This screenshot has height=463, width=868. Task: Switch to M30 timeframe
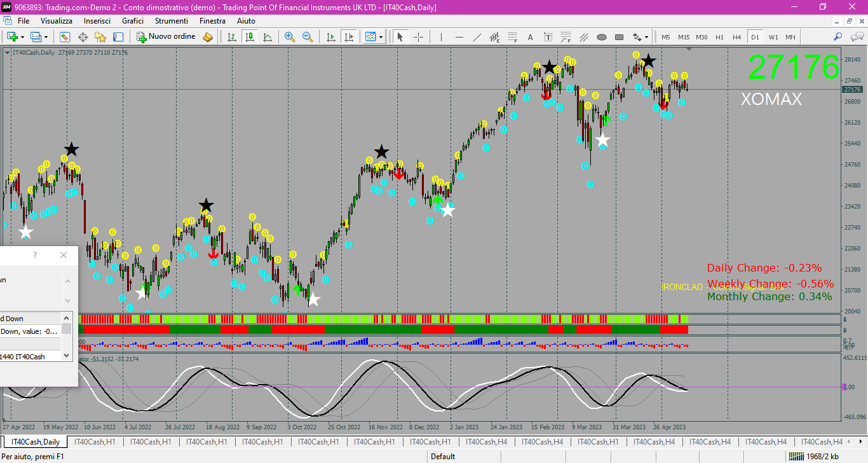702,37
